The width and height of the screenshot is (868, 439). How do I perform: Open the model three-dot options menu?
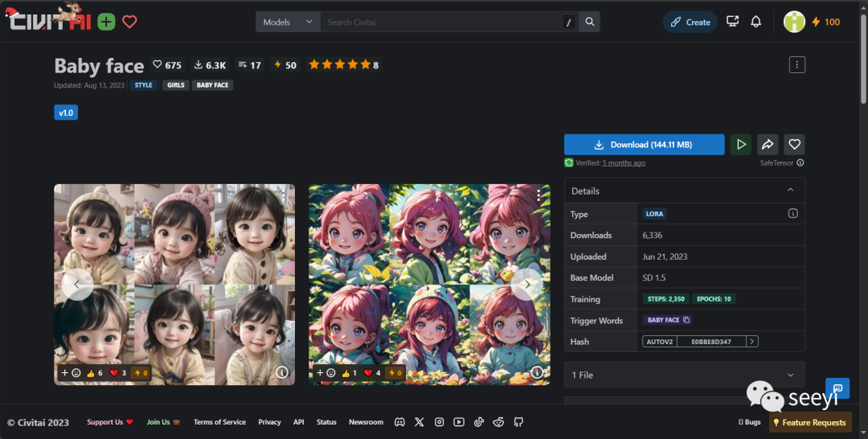point(796,65)
